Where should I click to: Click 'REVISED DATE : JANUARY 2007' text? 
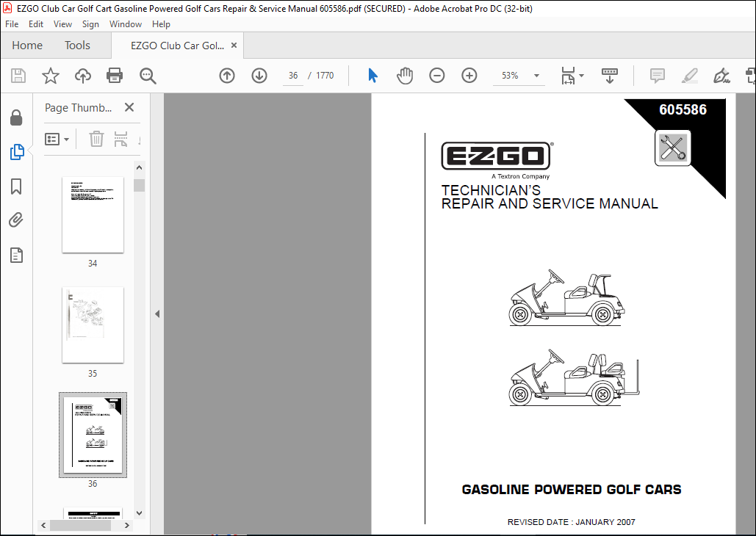click(572, 522)
